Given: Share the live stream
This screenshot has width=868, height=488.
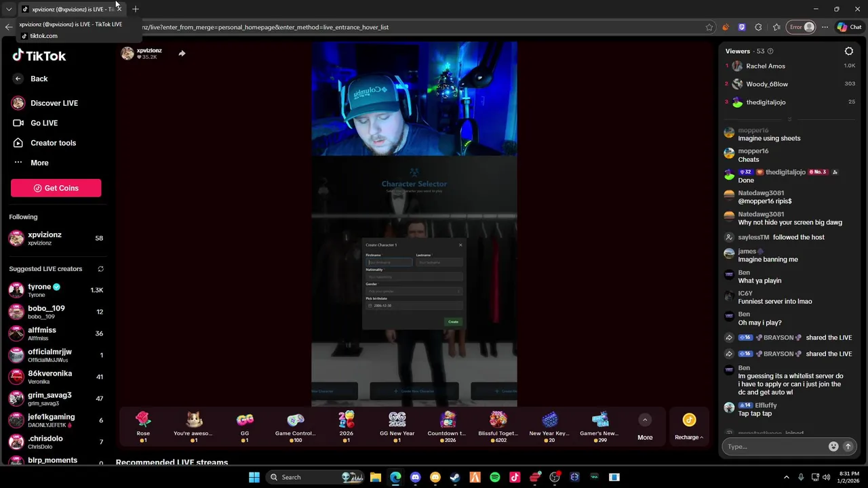Looking at the screenshot, I should click(x=182, y=54).
